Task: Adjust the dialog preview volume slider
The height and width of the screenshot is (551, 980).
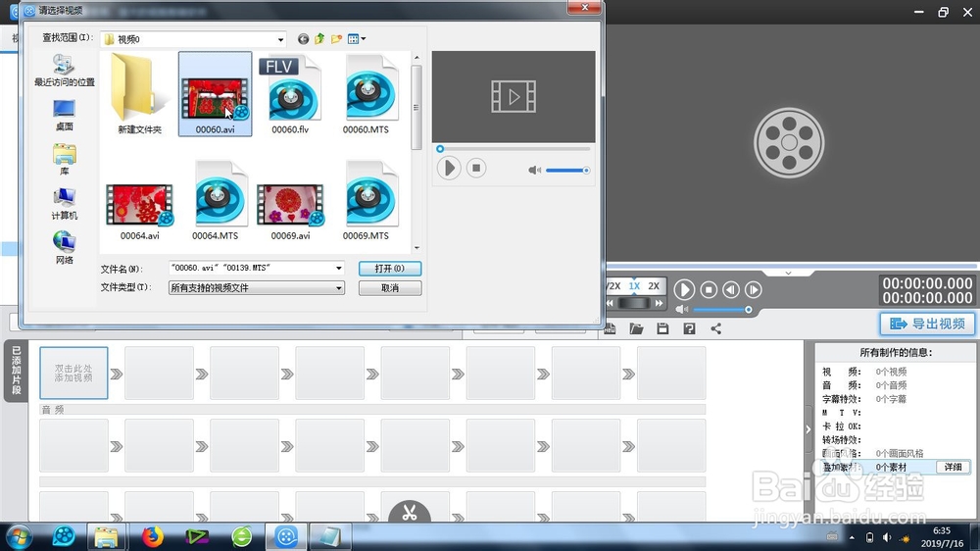Action: point(567,171)
